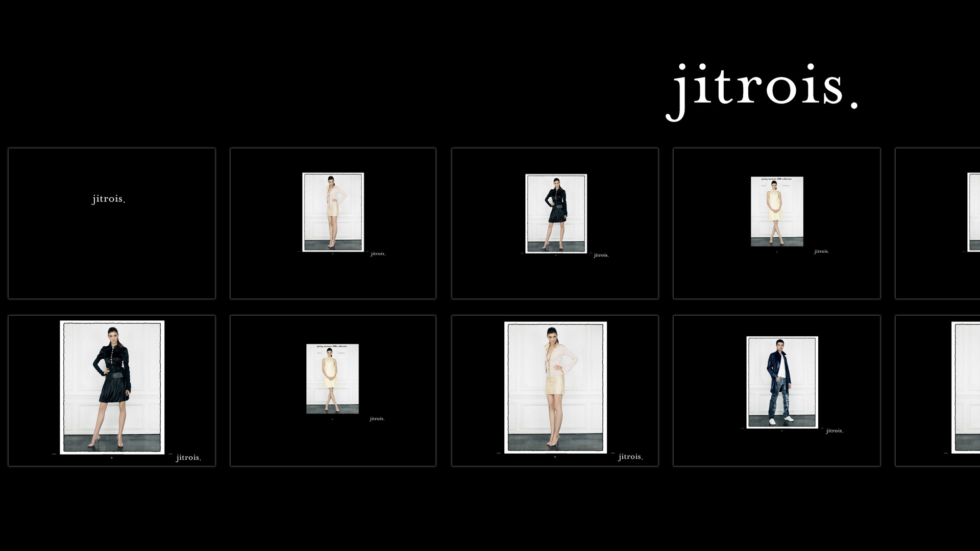Open the bottom-row spring summer 2006 collection photo
Image resolution: width=980 pixels, height=551 pixels.
click(332, 379)
